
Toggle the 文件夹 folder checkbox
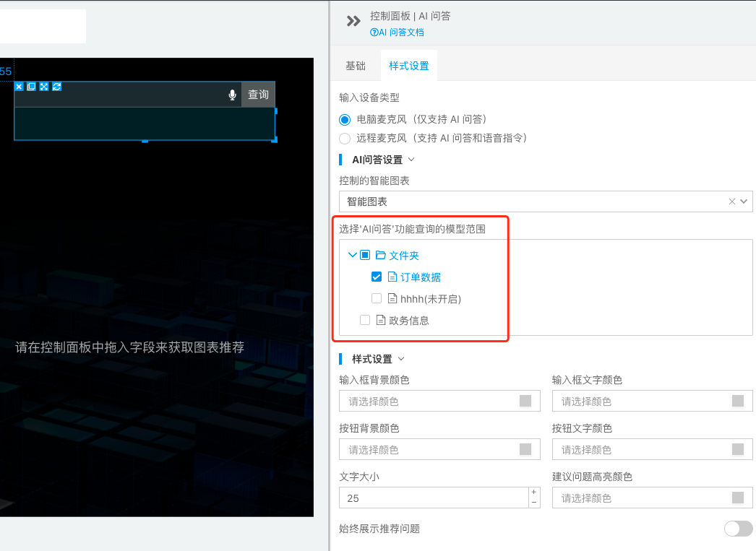click(365, 255)
